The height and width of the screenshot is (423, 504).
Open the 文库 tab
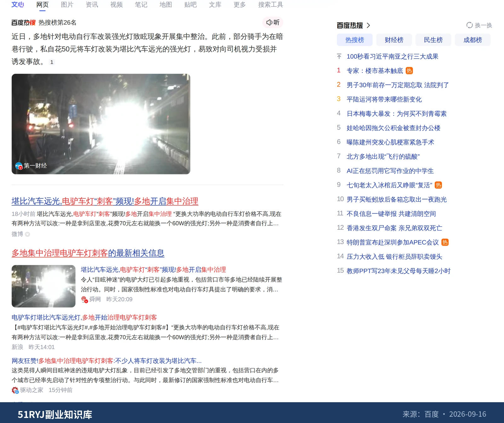click(x=215, y=5)
